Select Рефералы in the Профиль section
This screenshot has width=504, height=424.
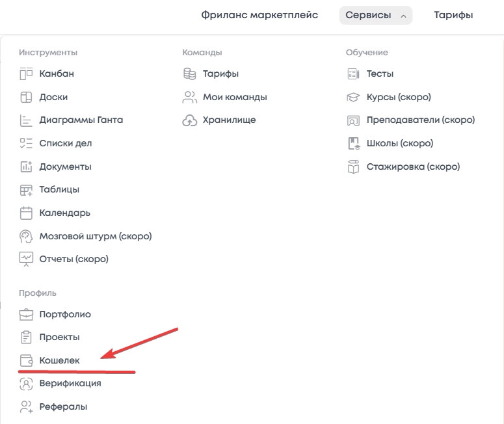(x=63, y=406)
